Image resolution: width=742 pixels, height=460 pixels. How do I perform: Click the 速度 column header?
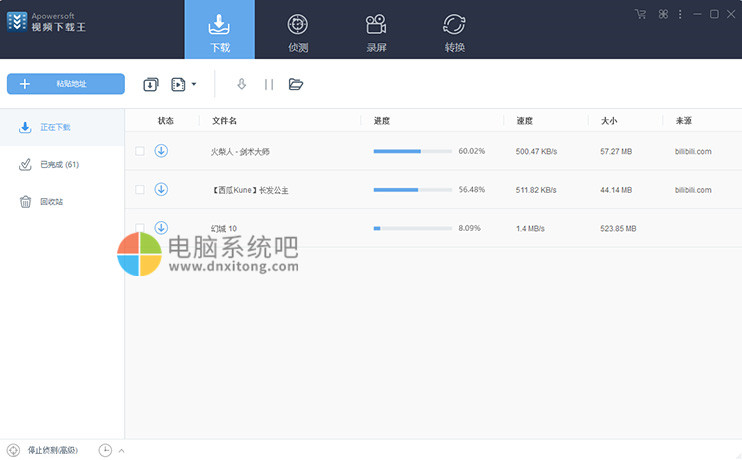point(524,121)
